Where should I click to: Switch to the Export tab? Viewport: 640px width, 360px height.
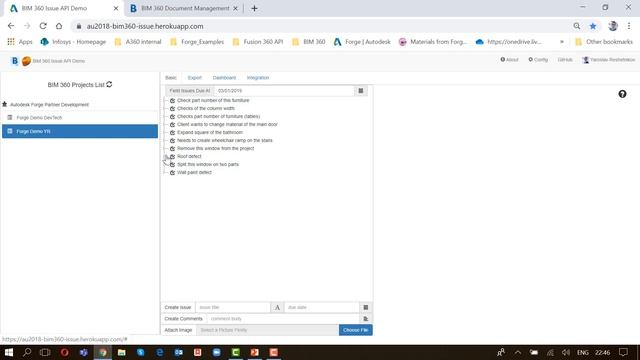coord(195,78)
